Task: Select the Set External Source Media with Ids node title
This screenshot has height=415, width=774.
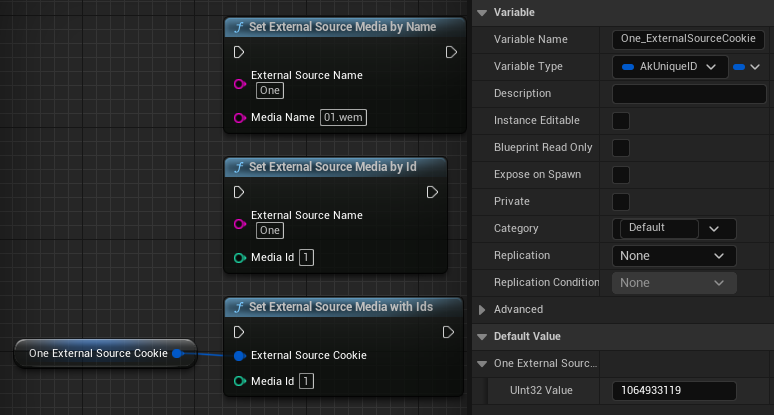Action: pos(340,306)
